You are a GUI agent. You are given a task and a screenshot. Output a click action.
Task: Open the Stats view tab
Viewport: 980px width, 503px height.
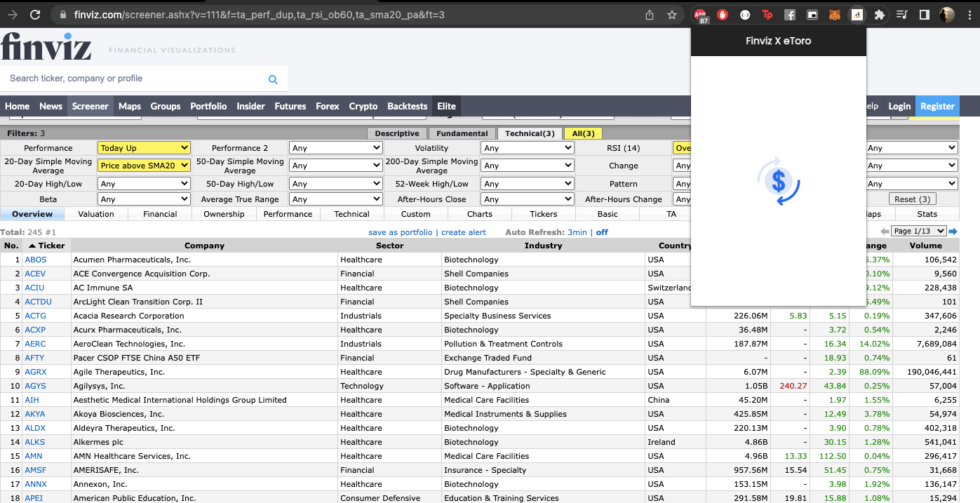[x=927, y=214]
